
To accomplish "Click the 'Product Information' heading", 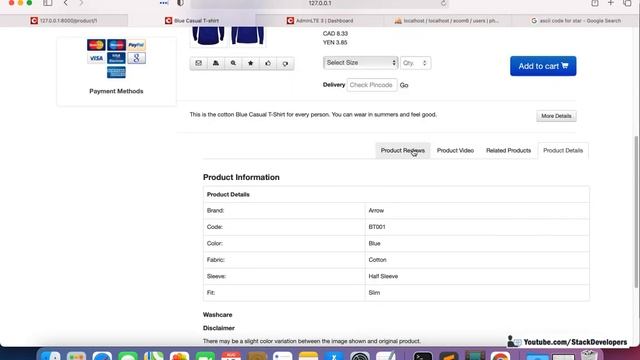I will click(241, 177).
